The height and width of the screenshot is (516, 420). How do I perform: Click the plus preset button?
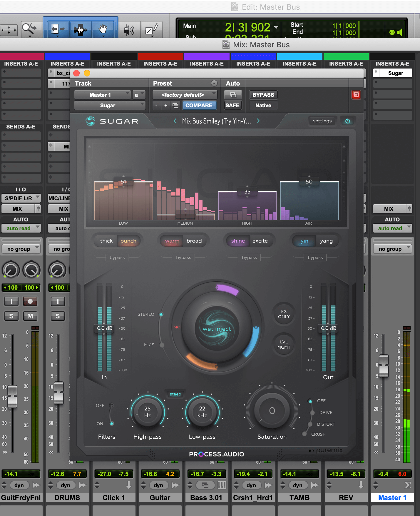click(x=166, y=105)
